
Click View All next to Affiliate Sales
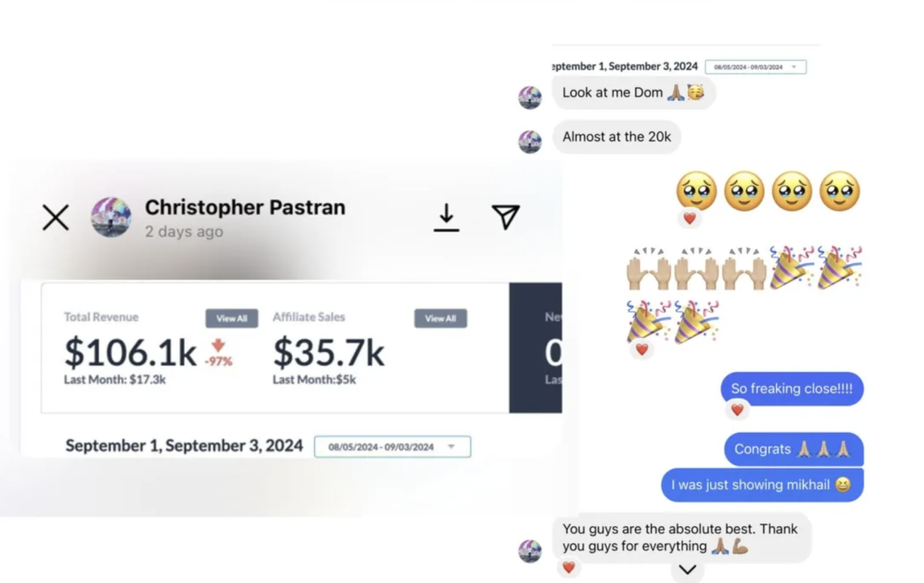click(441, 318)
